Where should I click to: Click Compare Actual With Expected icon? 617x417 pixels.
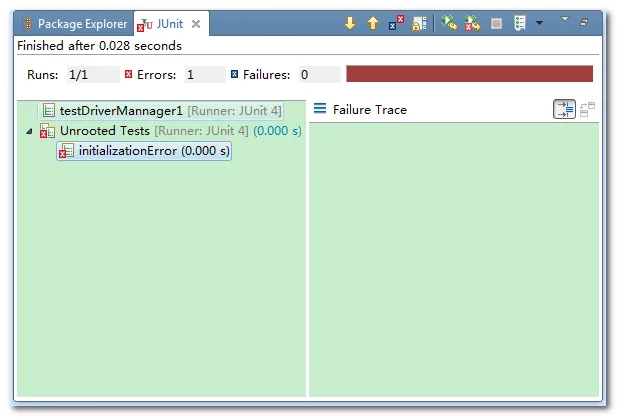tap(587, 109)
